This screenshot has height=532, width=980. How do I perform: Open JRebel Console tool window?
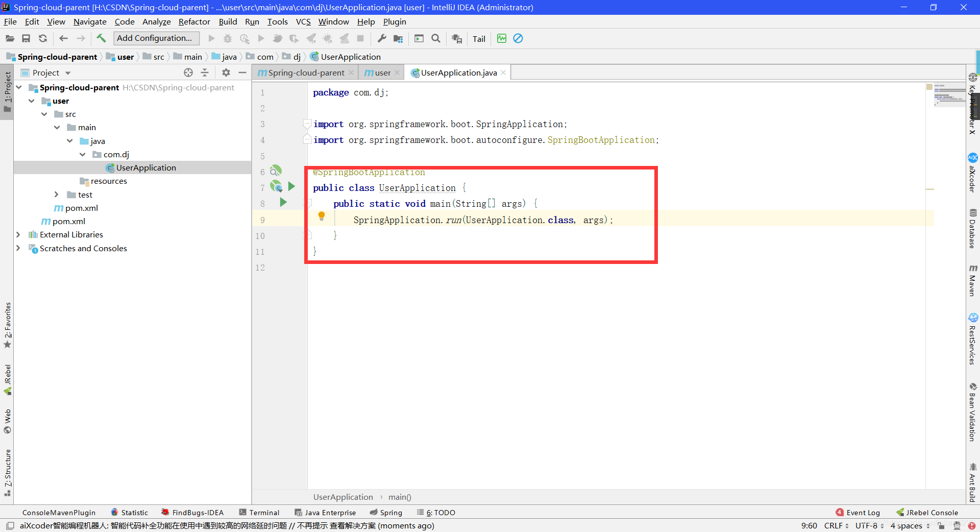point(927,513)
